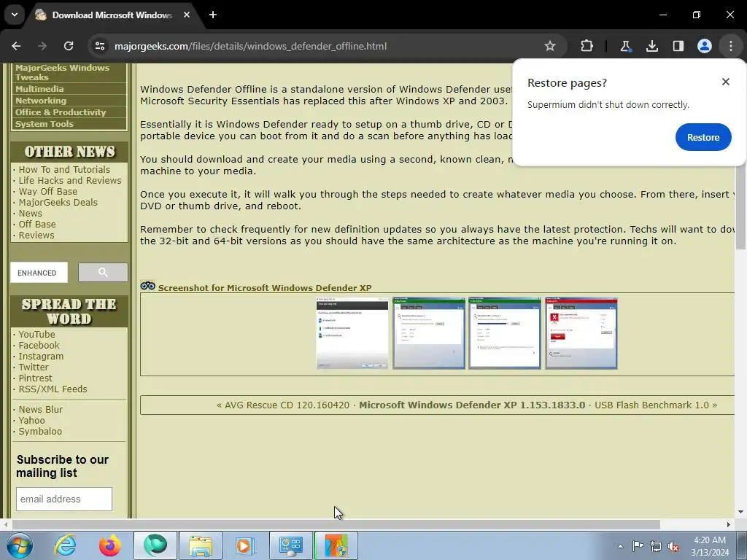The height and width of the screenshot is (560, 747).
Task: Open the media player taskbar icon
Action: coord(246,545)
